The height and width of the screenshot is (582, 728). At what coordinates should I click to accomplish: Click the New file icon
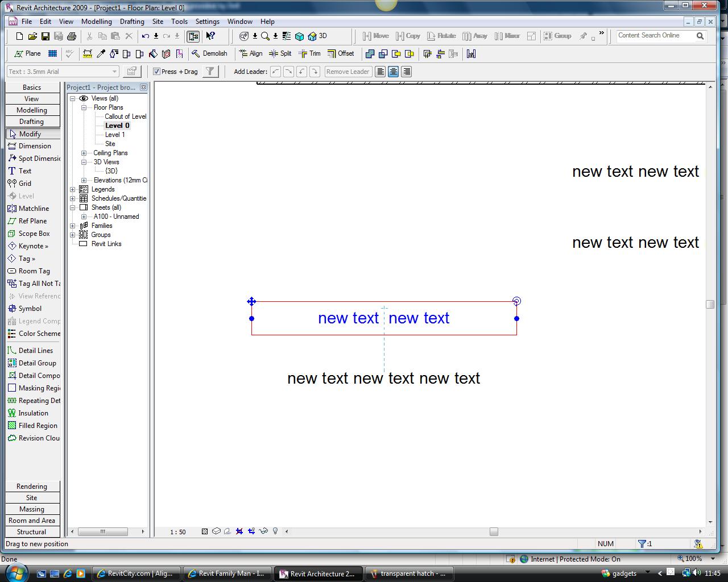click(20, 36)
